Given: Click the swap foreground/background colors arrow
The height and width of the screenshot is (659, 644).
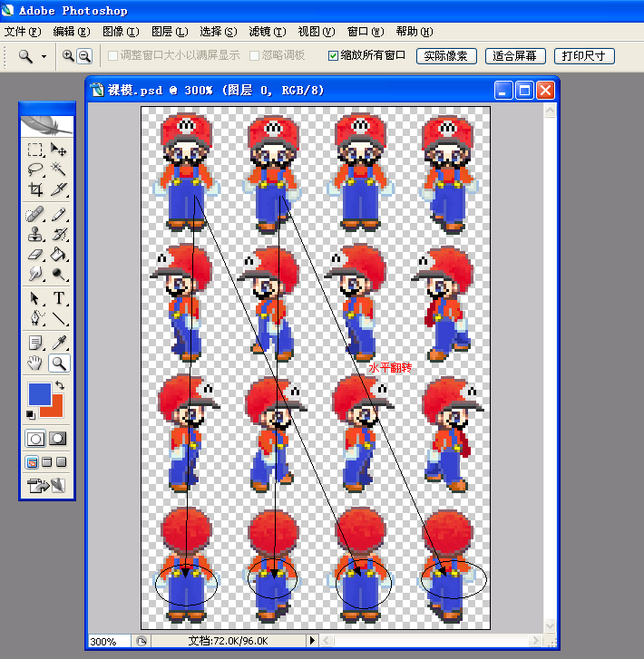Looking at the screenshot, I should (x=60, y=385).
